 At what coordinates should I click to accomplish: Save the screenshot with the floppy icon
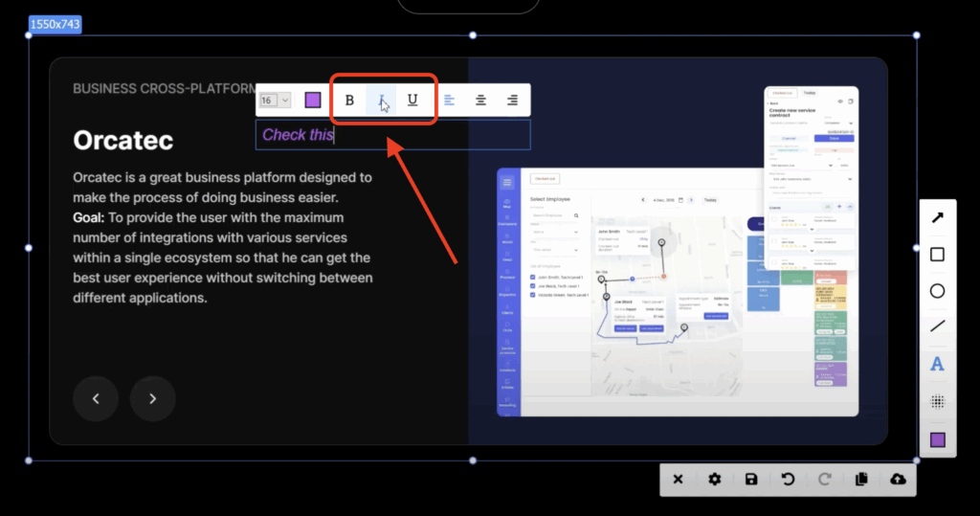click(x=751, y=480)
